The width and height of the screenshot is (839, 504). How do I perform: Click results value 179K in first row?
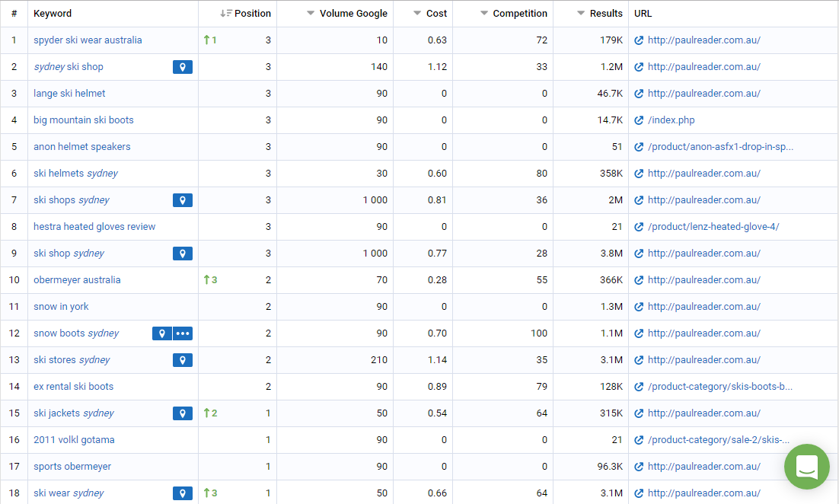coord(611,40)
